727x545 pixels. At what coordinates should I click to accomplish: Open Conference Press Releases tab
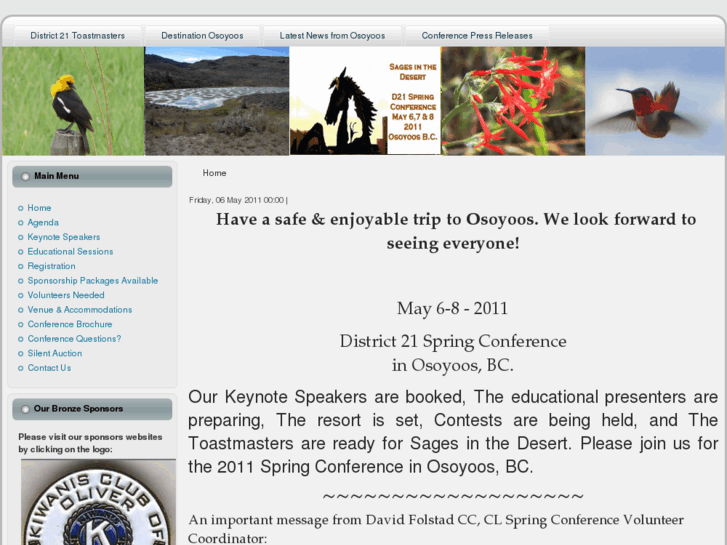[477, 36]
